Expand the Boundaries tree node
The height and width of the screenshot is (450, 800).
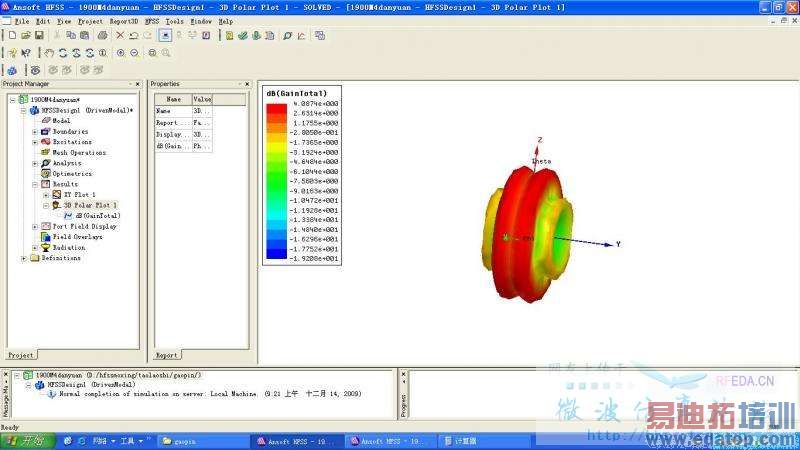tap(35, 132)
